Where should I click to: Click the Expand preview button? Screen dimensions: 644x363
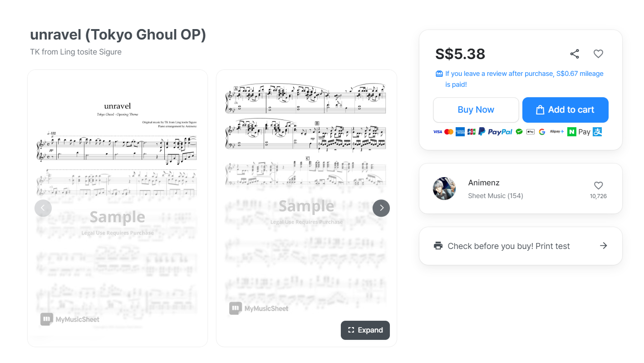[x=365, y=330]
